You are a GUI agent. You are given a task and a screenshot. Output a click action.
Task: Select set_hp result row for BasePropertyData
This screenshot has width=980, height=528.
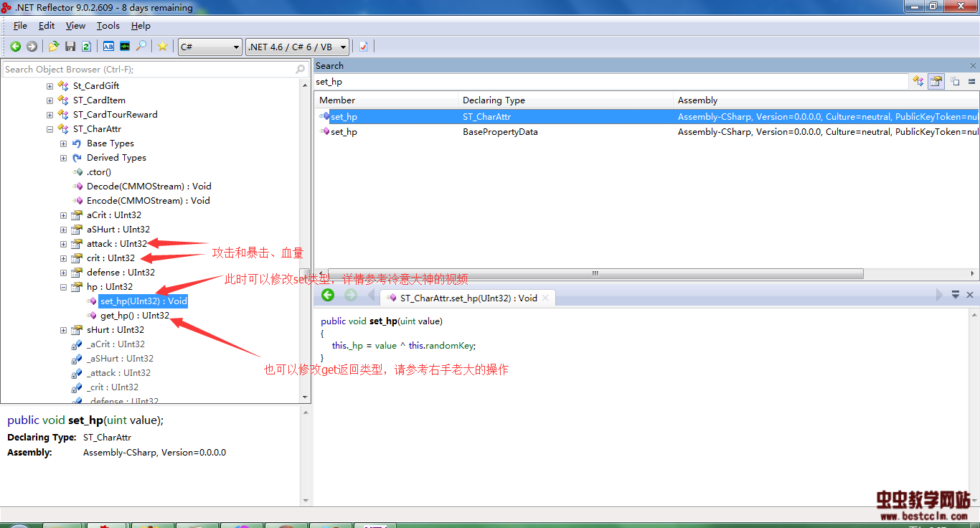(x=646, y=132)
